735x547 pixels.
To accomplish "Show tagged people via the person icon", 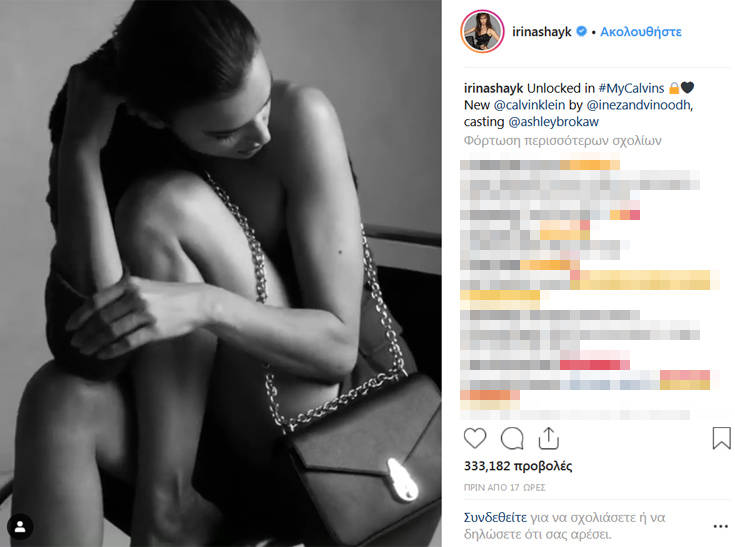I will pos(20,526).
